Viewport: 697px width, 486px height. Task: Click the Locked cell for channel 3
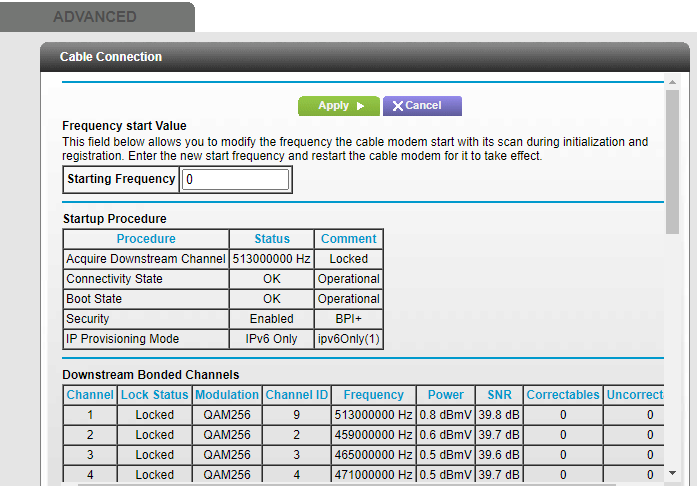pyautogui.click(x=155, y=455)
